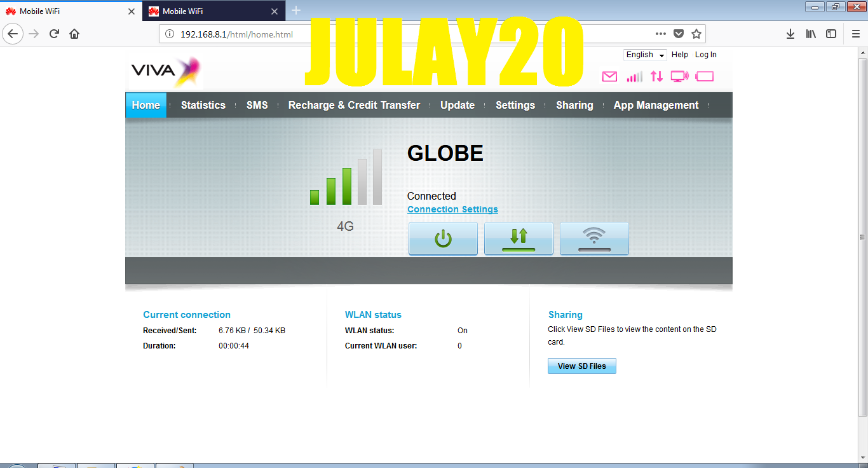Click the green signal bars graphic
Viewport: 868px width, 468px height.
346,177
